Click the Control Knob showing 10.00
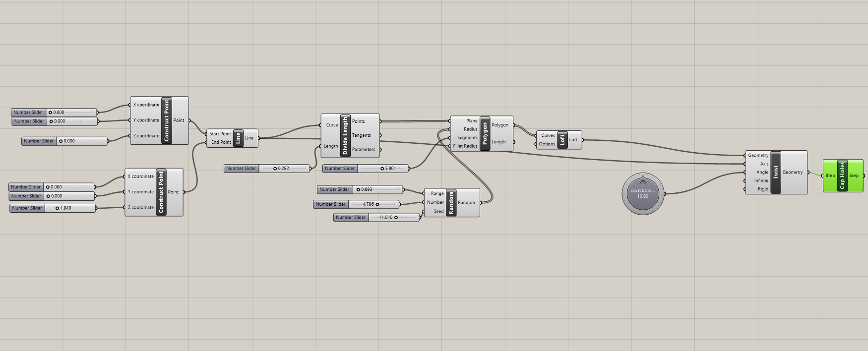The height and width of the screenshot is (351, 868). 643,193
